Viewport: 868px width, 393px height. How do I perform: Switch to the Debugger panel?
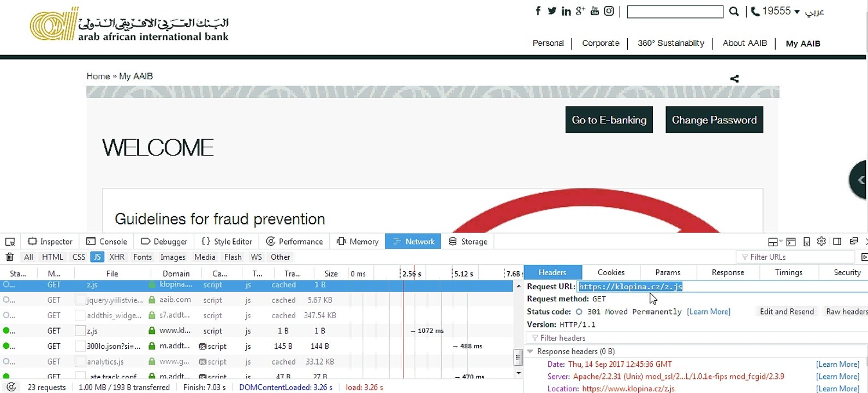coord(164,241)
